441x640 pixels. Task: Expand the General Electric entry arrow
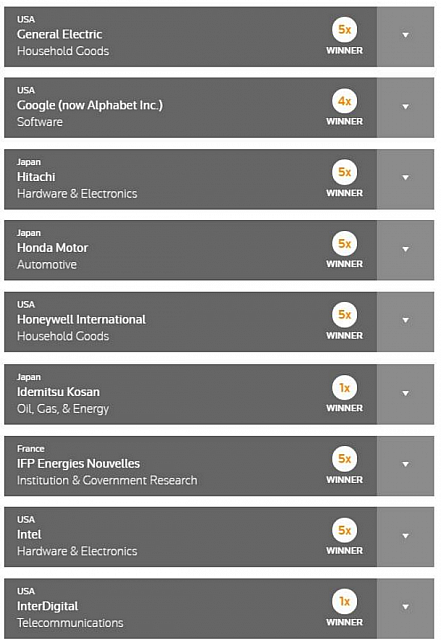[x=405, y=36]
